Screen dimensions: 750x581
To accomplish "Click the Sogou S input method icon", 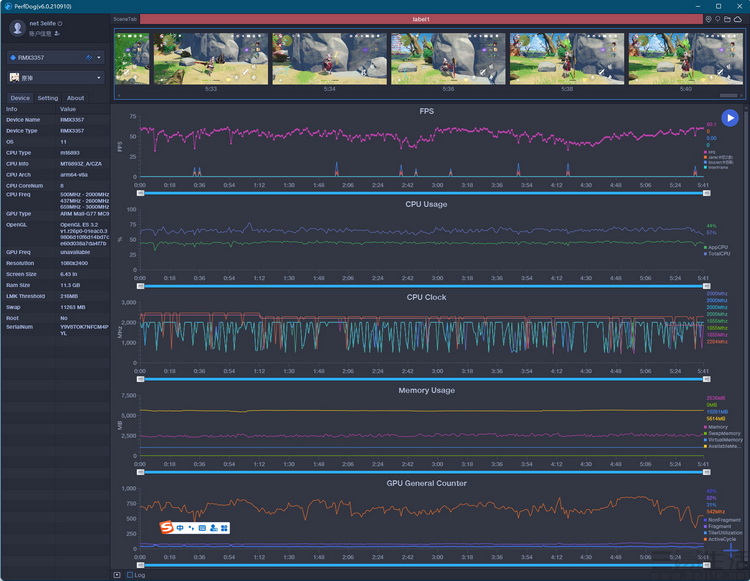I will pyautogui.click(x=166, y=527).
